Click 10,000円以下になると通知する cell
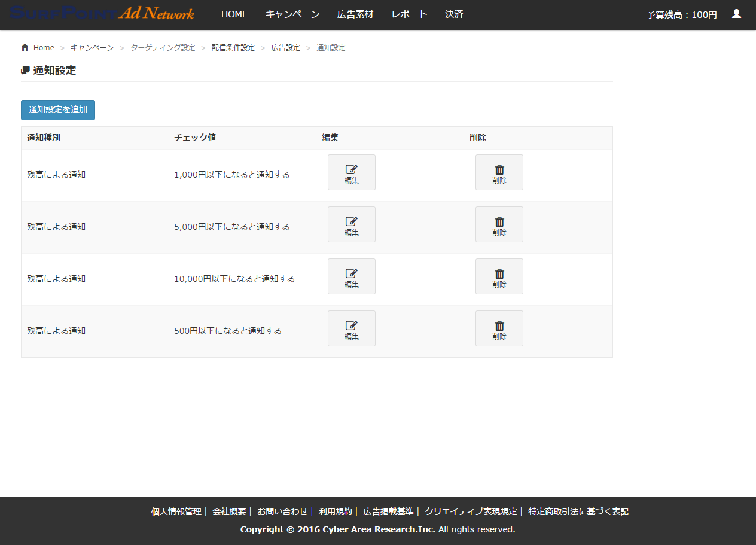756x545 pixels. 234,279
